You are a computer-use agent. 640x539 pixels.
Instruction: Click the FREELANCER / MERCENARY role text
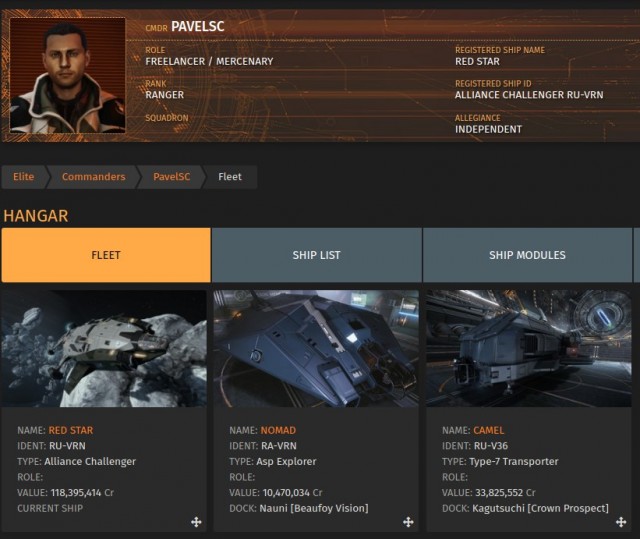pyautogui.click(x=209, y=61)
